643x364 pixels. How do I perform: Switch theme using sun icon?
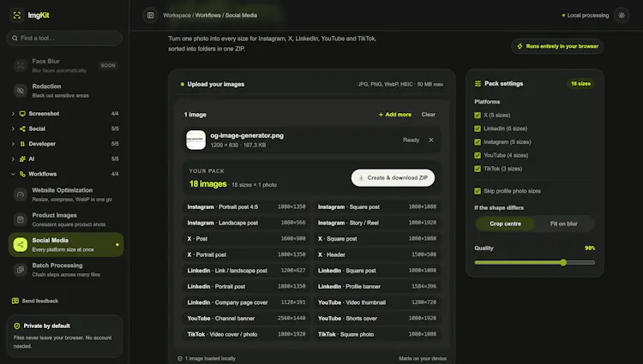coord(622,15)
